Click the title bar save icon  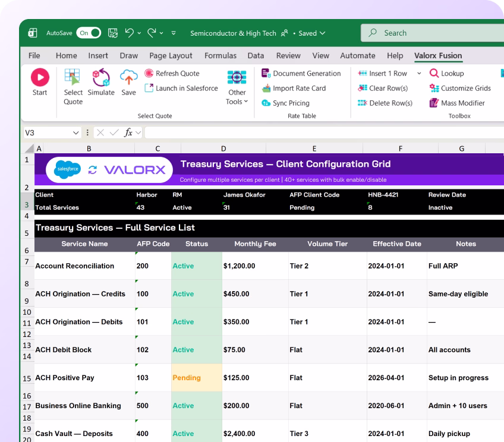[112, 33]
